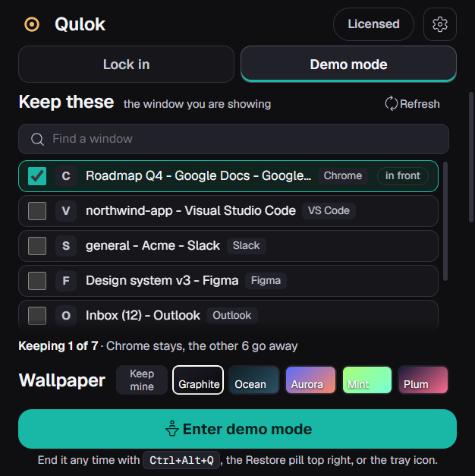Screen dimensions: 475x476
Task: Click the Slack app tag
Action: pos(246,245)
